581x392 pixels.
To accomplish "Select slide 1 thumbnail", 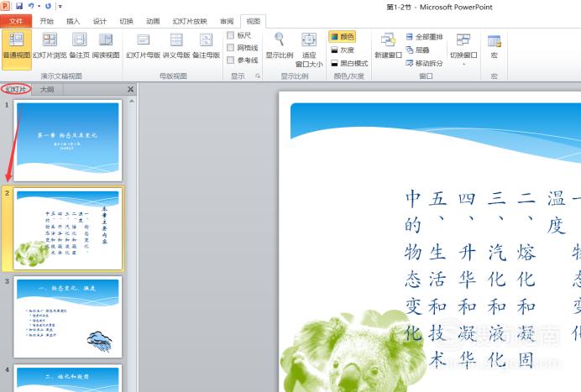I will (x=68, y=140).
